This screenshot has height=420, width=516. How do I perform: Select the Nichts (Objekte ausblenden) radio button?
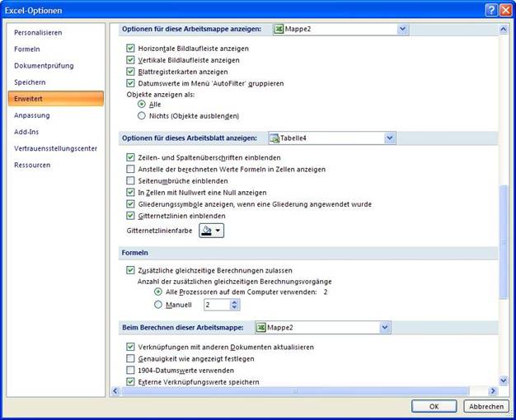pyautogui.click(x=142, y=116)
